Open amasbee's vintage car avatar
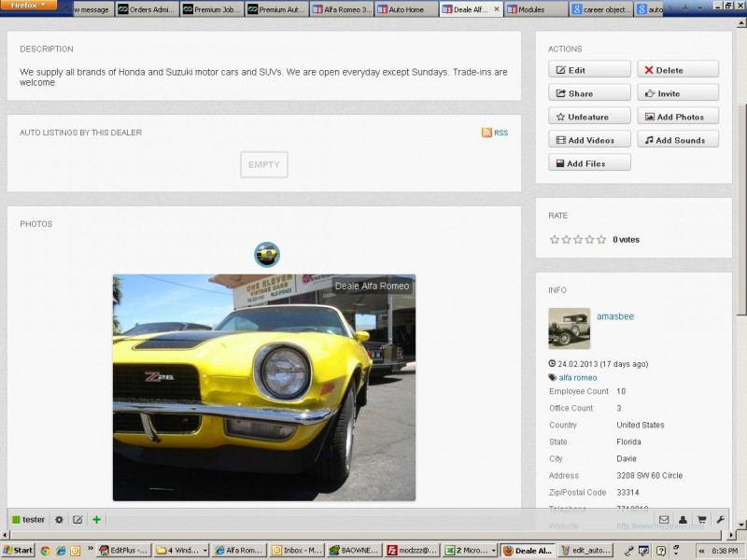The image size is (747, 560). 570,329
